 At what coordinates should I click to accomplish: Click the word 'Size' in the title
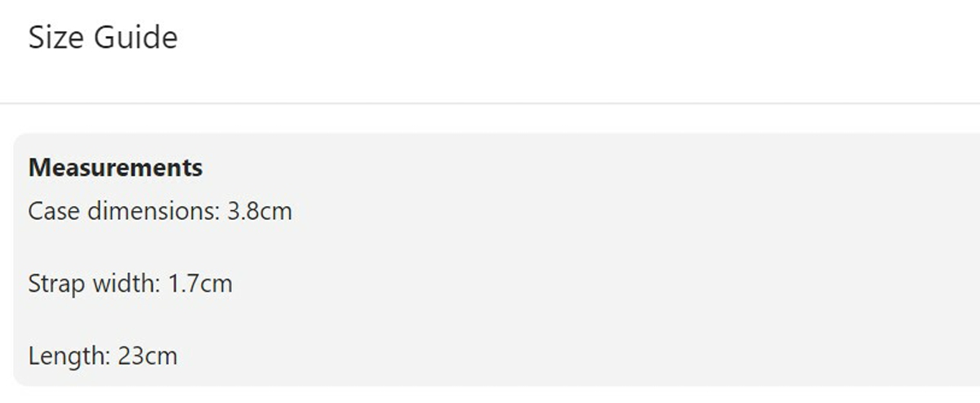click(x=56, y=38)
